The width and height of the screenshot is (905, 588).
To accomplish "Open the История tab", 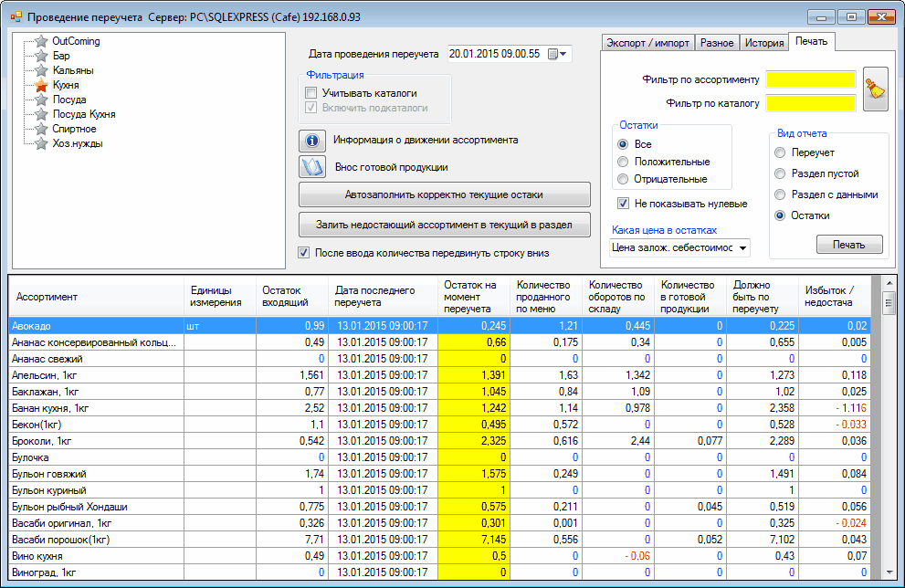I will [x=763, y=43].
